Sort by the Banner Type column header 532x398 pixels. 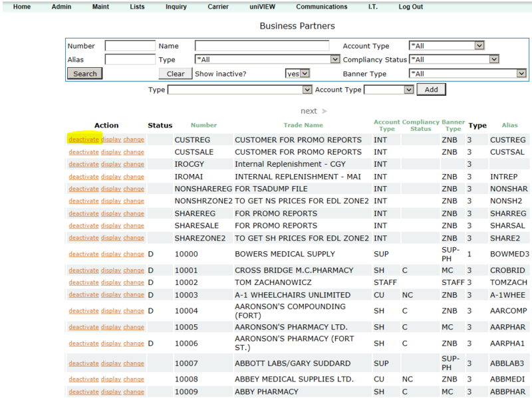click(x=454, y=125)
